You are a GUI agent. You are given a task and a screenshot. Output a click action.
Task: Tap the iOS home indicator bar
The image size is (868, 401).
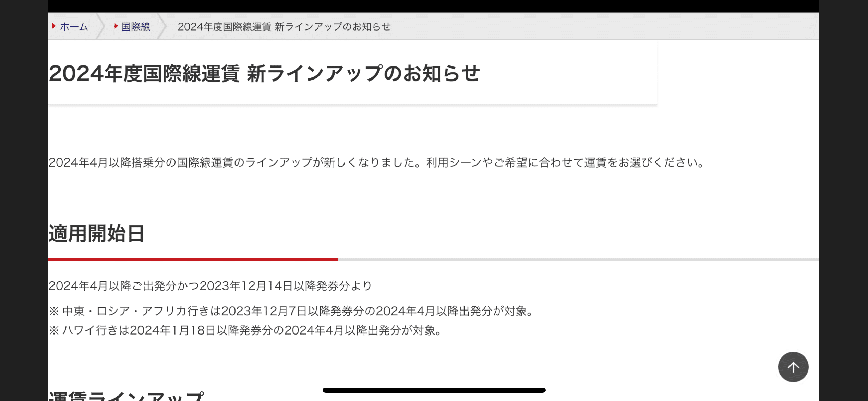[434, 390]
